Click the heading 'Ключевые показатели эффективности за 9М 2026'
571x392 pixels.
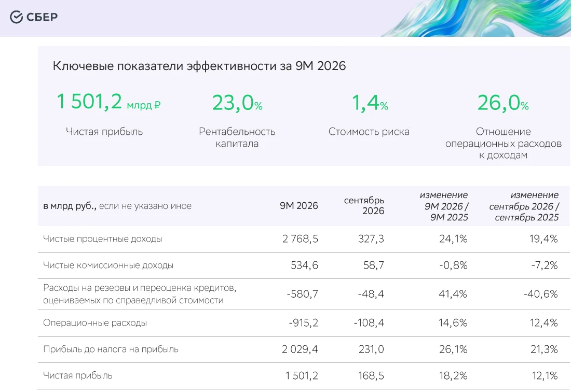click(199, 66)
